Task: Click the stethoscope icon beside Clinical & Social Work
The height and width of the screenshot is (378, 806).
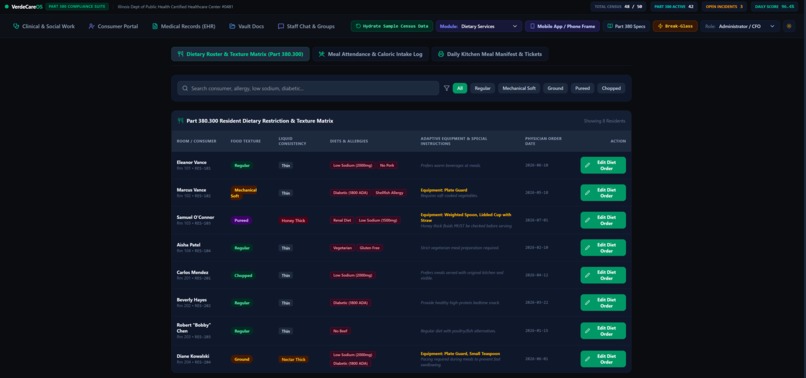Action: click(16, 26)
